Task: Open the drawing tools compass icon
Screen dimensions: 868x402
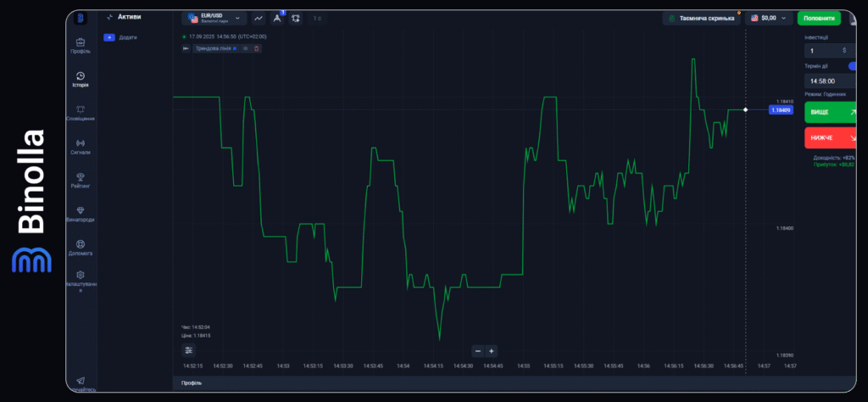Action: point(277,18)
